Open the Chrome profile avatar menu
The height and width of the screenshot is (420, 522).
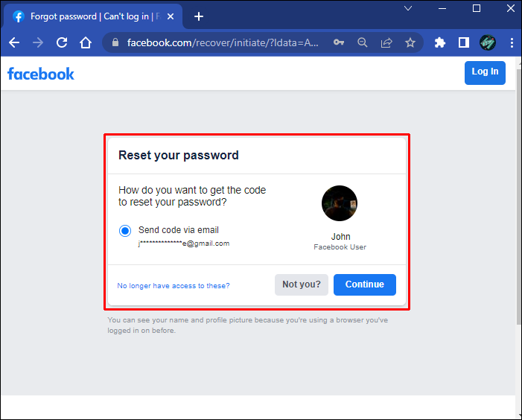(488, 42)
